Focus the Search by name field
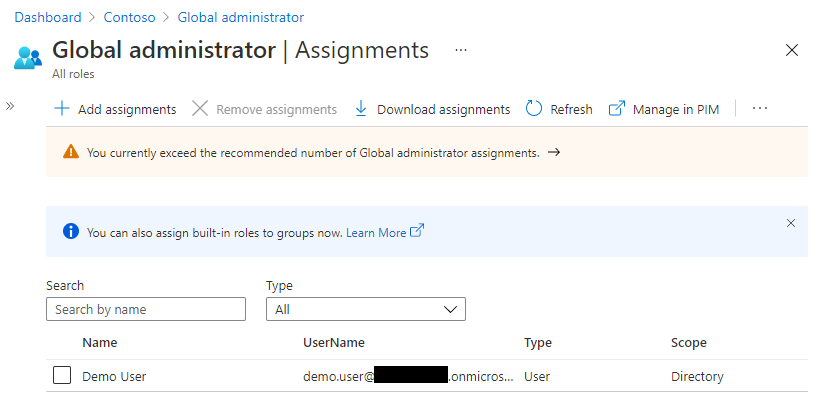Viewport: 819px width, 395px height. [x=146, y=309]
